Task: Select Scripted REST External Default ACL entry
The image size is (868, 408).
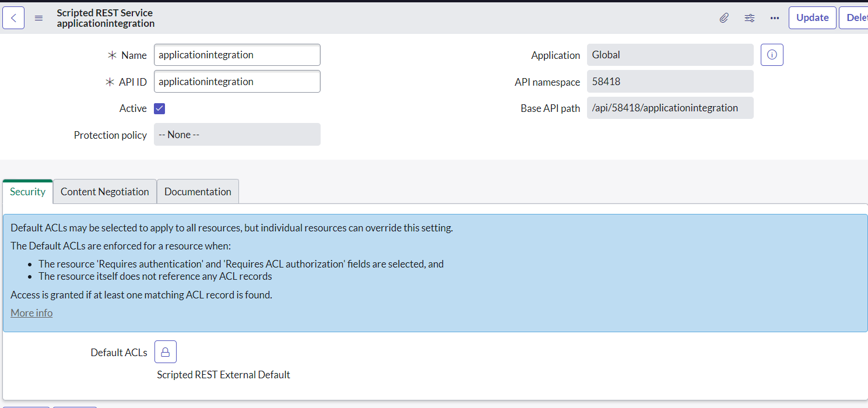Action: (x=223, y=375)
